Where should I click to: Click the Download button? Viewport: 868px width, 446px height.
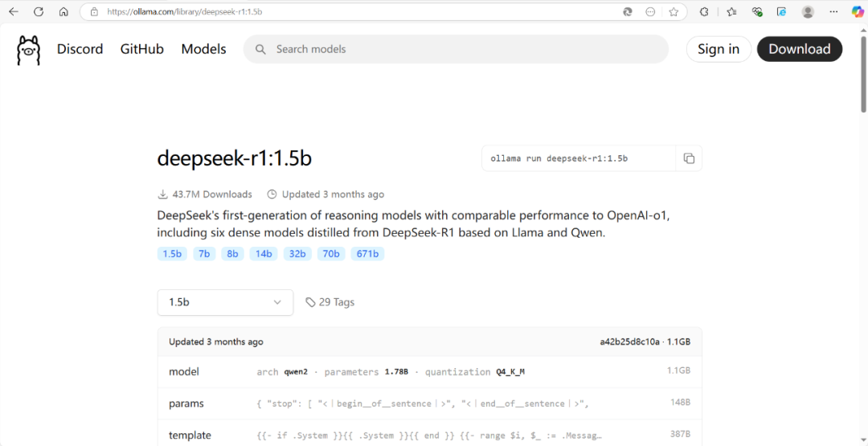coord(800,49)
